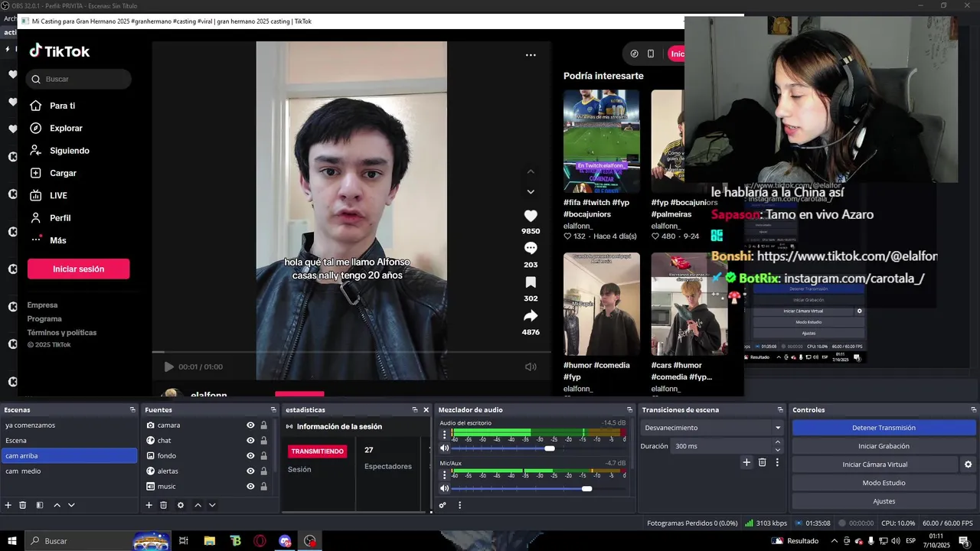Undock the Controles panel

point(972,410)
